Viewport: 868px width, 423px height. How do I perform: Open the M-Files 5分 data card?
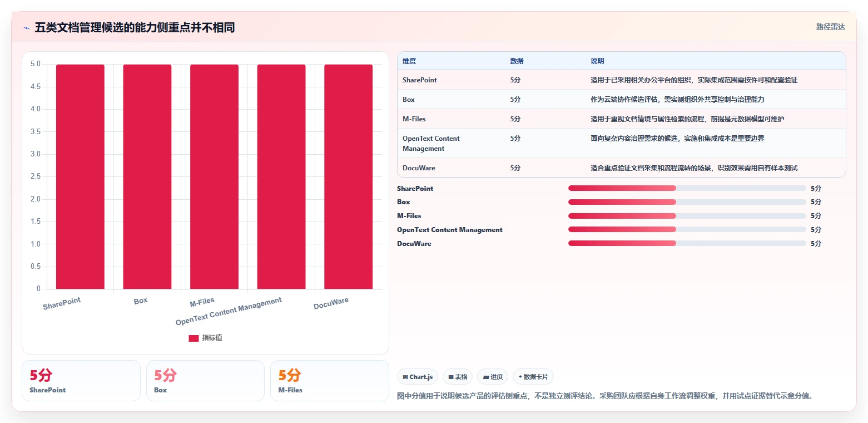point(329,381)
